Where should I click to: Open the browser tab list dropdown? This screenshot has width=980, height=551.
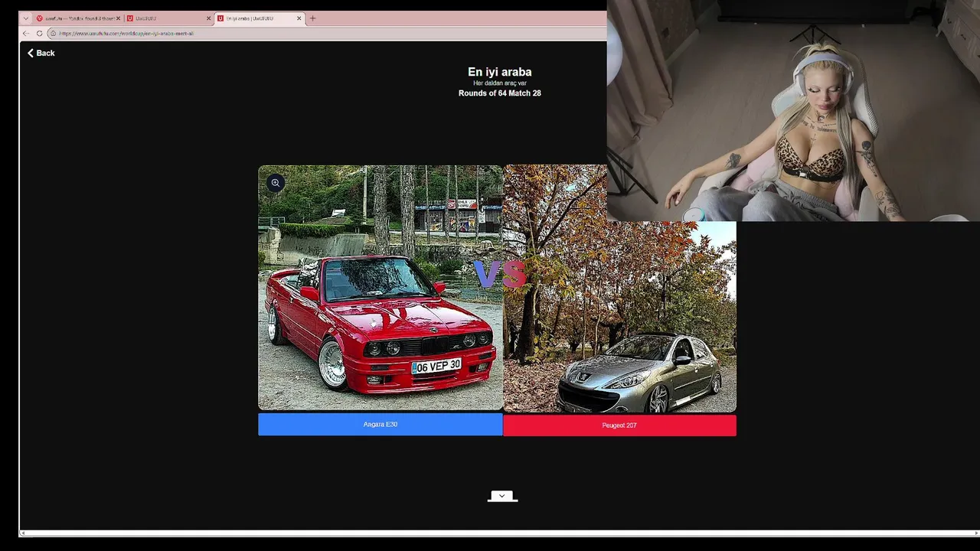[x=25, y=18]
